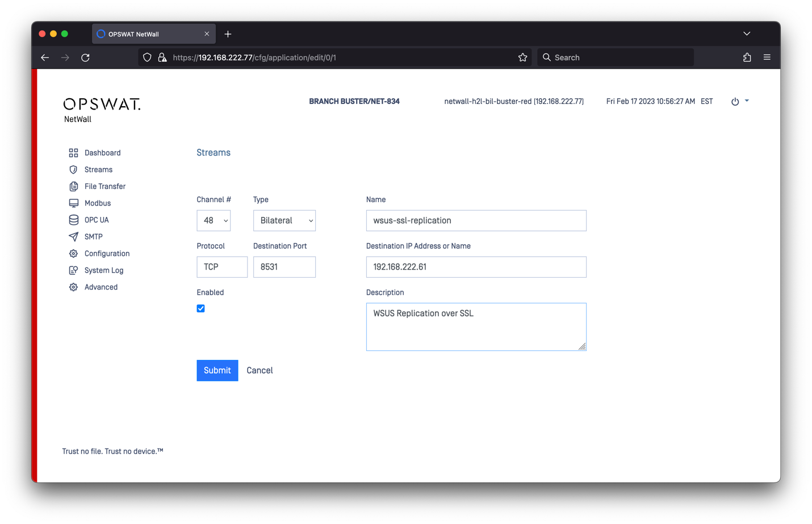Open the browser extensions puzzle icon

pyautogui.click(x=747, y=57)
